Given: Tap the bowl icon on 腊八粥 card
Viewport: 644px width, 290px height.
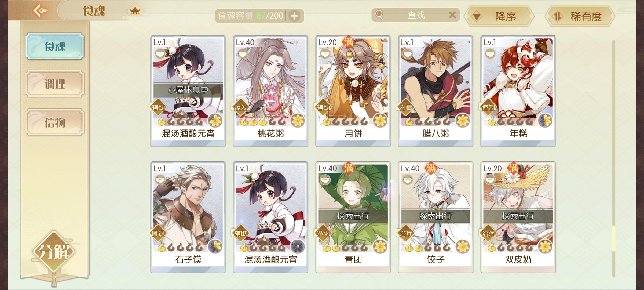Looking at the screenshot, I should (x=407, y=54).
